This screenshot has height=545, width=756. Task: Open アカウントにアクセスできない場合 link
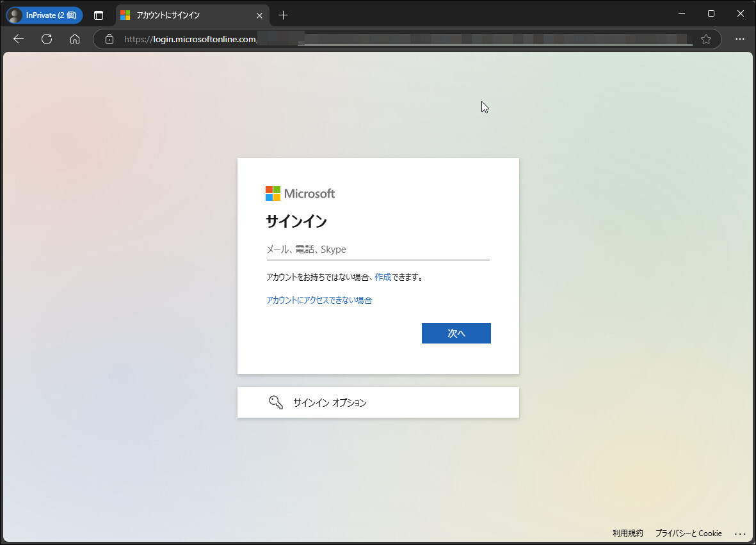[x=319, y=300]
